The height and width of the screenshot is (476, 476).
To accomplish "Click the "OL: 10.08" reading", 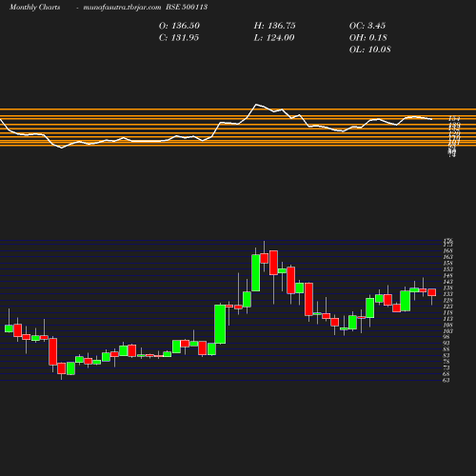I will point(370,50).
